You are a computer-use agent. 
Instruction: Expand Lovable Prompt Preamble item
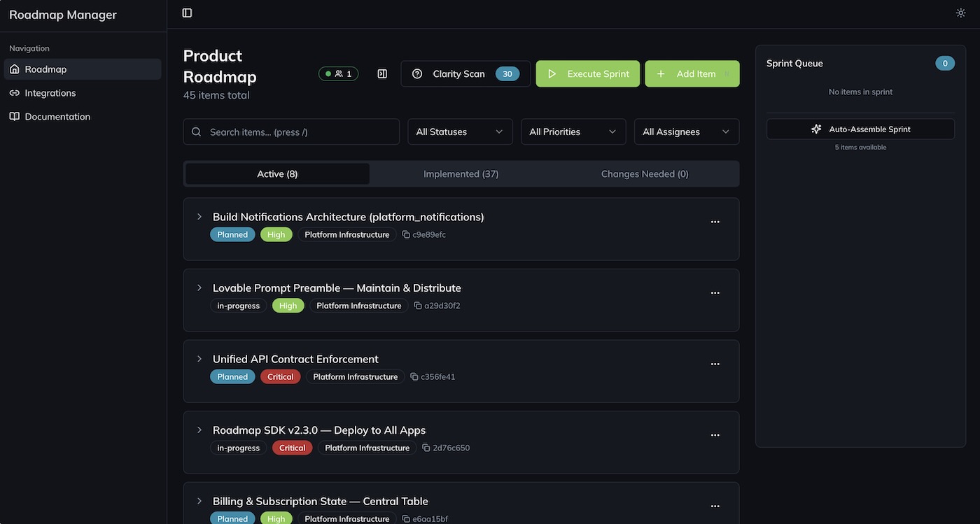point(199,288)
